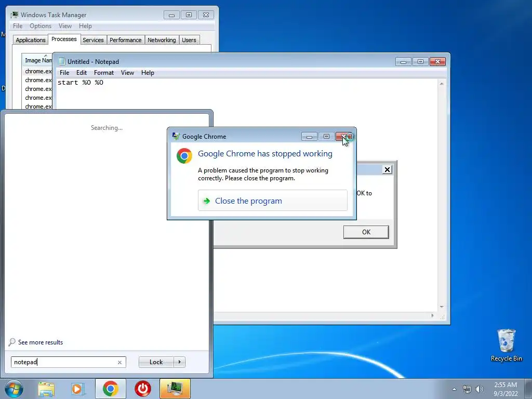
Task: Close the Google Chrome error dialog
Action: pos(344,137)
